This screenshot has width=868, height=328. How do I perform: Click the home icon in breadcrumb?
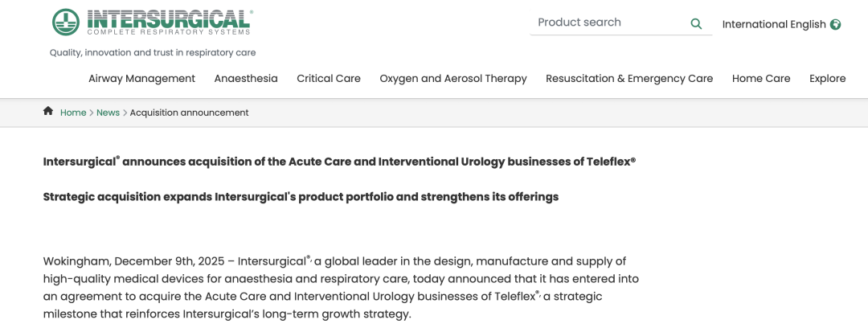48,112
